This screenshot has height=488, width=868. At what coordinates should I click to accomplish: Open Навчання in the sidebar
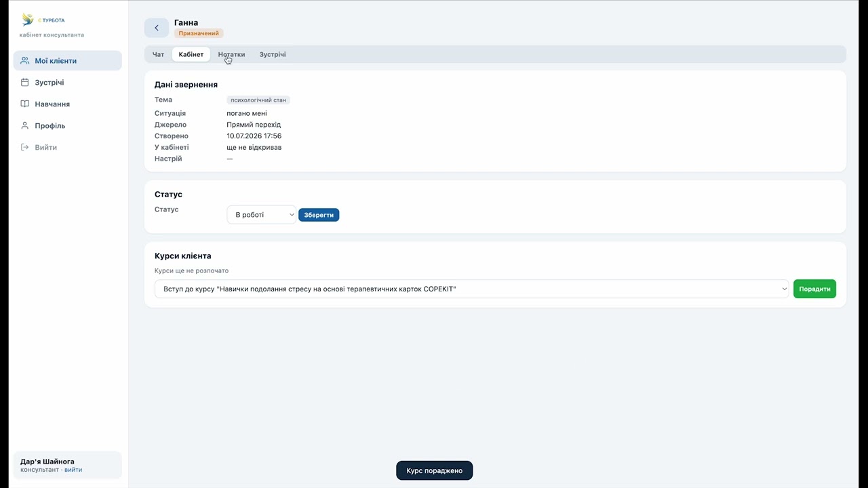click(x=68, y=104)
